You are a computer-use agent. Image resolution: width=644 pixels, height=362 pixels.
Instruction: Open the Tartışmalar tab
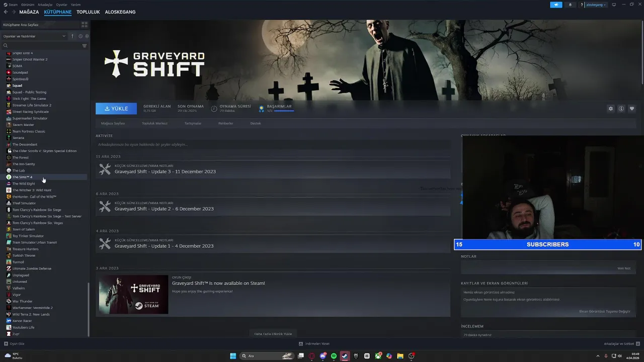pyautogui.click(x=193, y=123)
